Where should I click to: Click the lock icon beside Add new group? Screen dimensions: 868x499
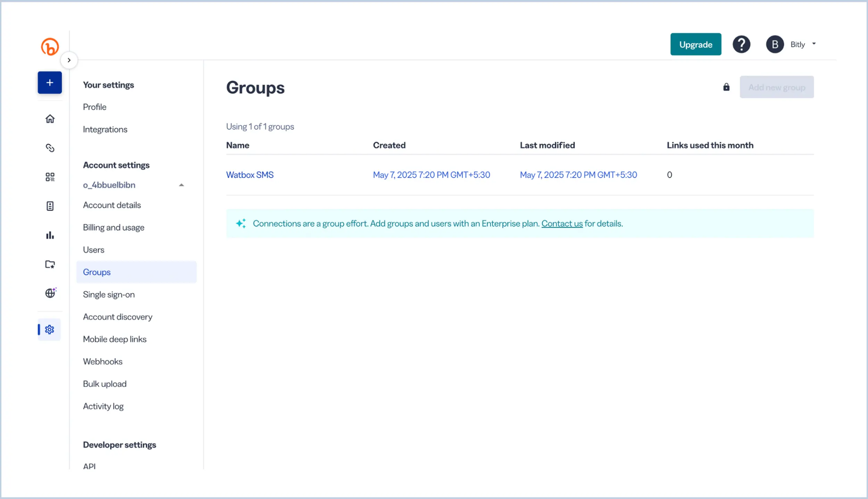[726, 87]
